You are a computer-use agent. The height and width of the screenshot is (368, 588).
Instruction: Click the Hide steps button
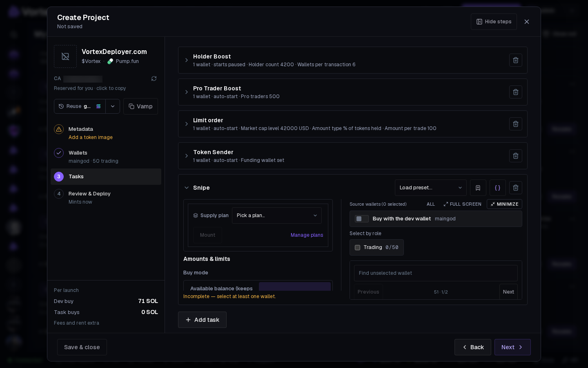pos(494,22)
